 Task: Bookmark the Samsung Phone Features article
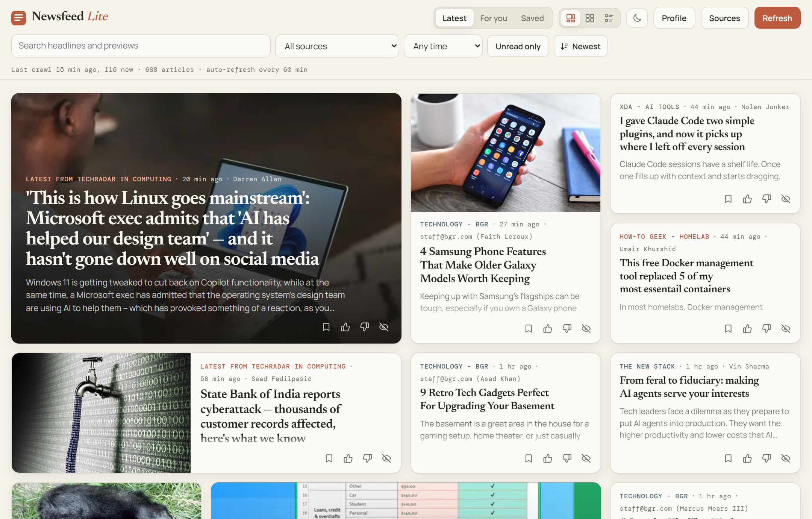pyautogui.click(x=529, y=329)
